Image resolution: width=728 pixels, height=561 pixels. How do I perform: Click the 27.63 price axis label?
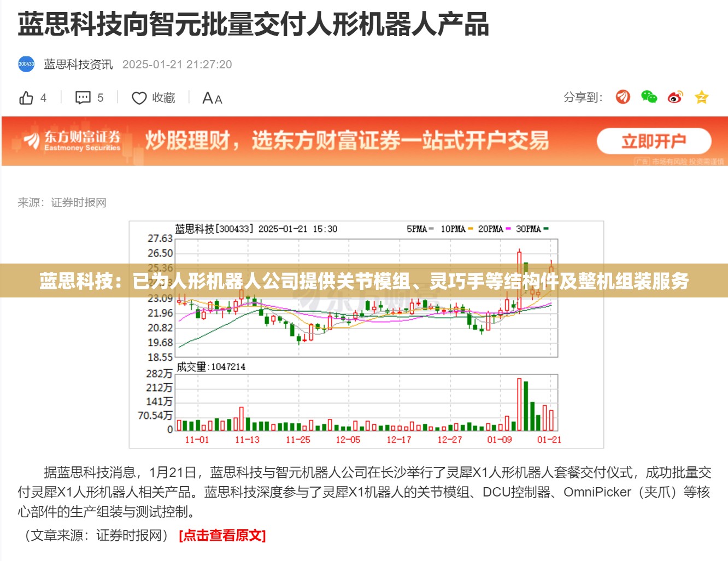coord(160,238)
